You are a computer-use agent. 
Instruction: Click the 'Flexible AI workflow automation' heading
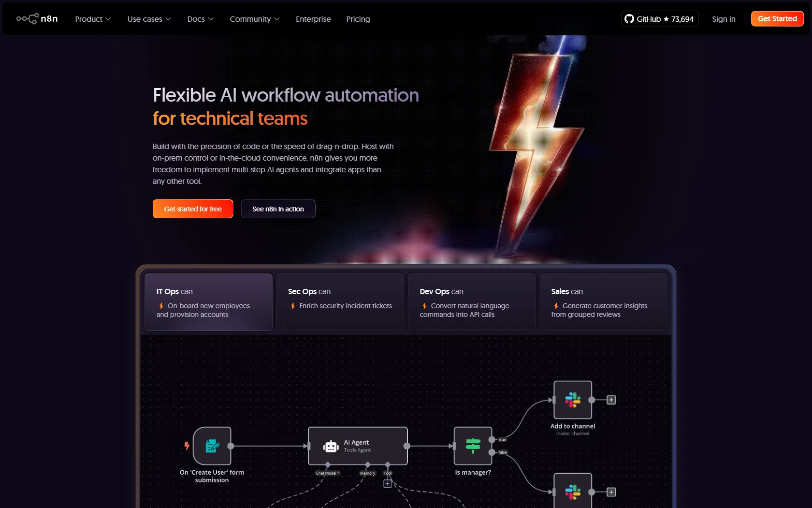pyautogui.click(x=286, y=95)
